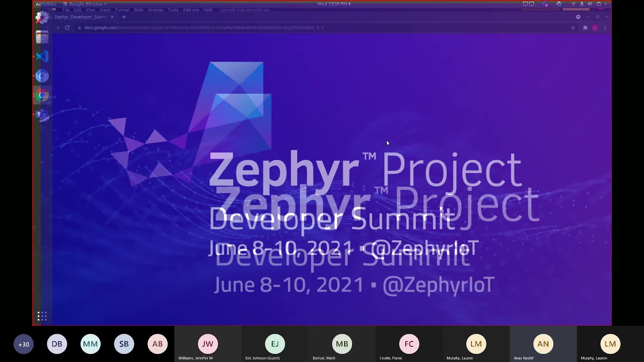This screenshot has width=644, height=362.
Task: Open Microsoft Teams in dock
Action: (x=42, y=115)
